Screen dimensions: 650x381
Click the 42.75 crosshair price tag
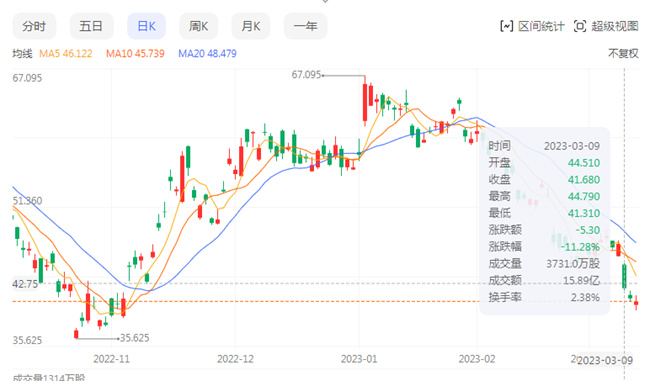coord(25,284)
